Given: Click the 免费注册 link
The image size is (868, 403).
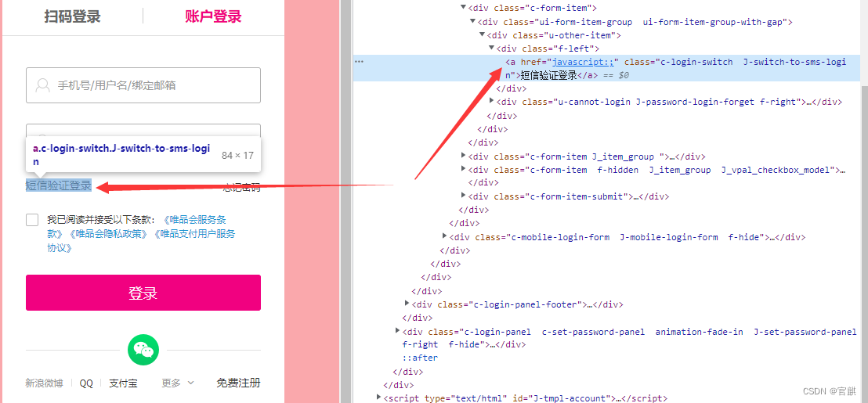Looking at the screenshot, I should (239, 383).
